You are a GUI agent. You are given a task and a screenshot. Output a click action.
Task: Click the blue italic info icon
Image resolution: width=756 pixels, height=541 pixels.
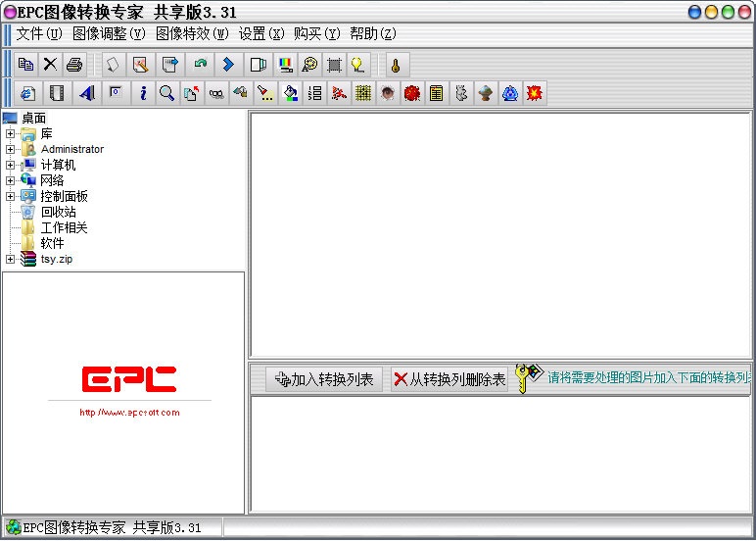click(x=143, y=93)
